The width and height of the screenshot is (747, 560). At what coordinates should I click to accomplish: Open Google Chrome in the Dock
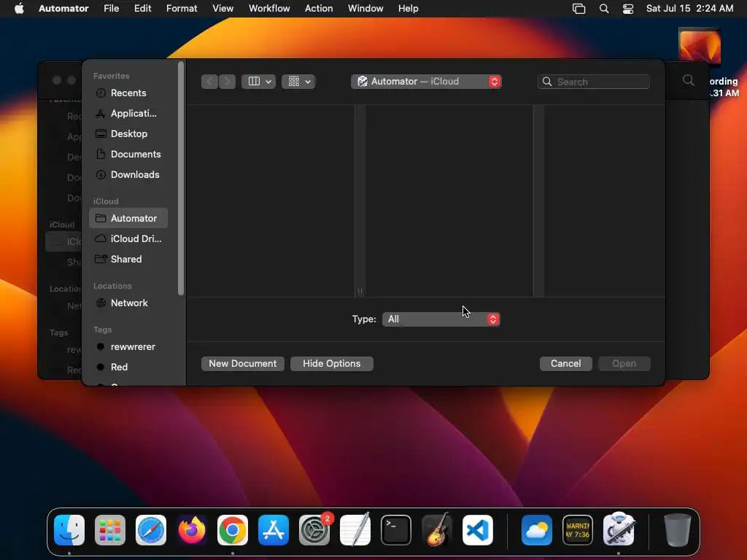[x=233, y=530]
